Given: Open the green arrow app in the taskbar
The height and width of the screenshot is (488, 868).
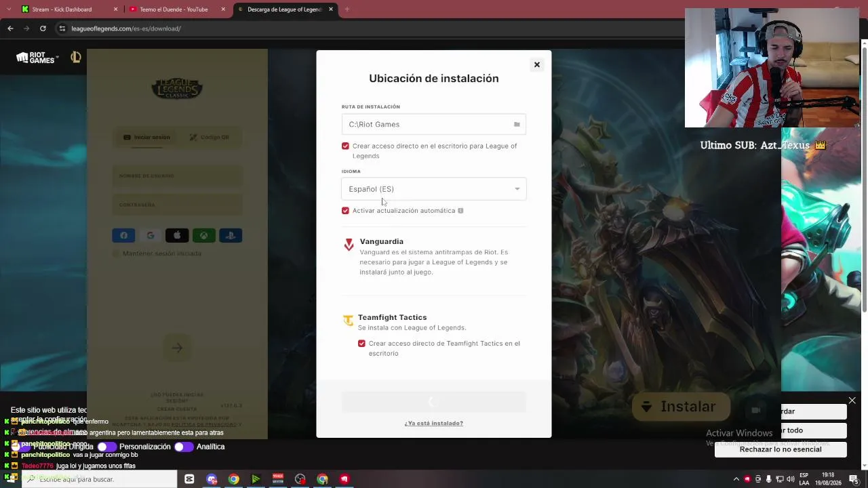Looking at the screenshot, I should point(256,479).
